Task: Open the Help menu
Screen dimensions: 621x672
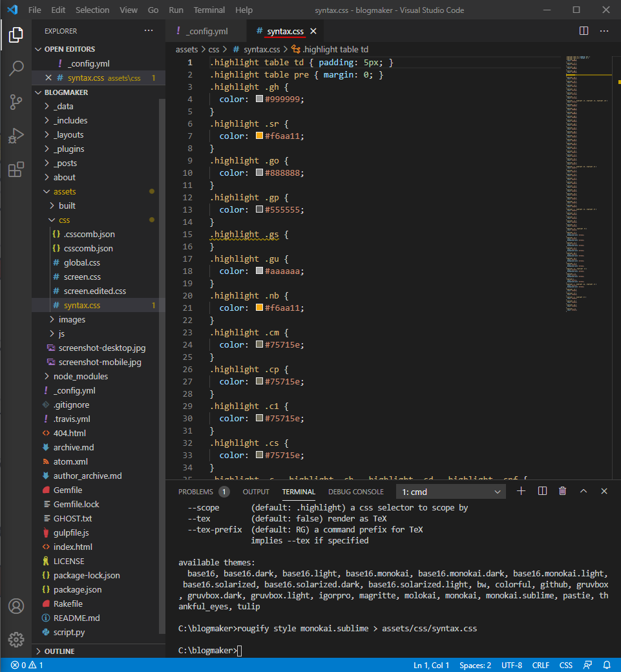Action: click(x=244, y=10)
